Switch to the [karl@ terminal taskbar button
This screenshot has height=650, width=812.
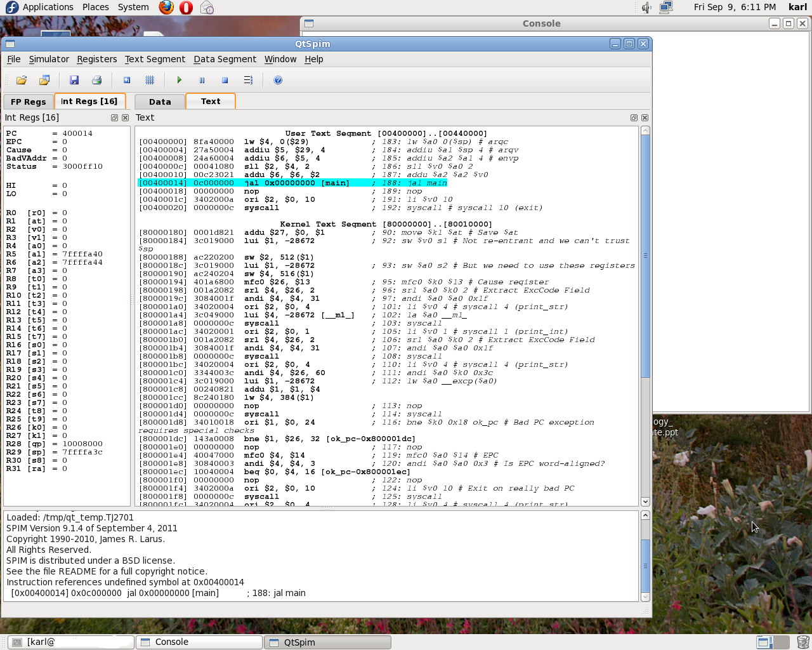pos(71,642)
